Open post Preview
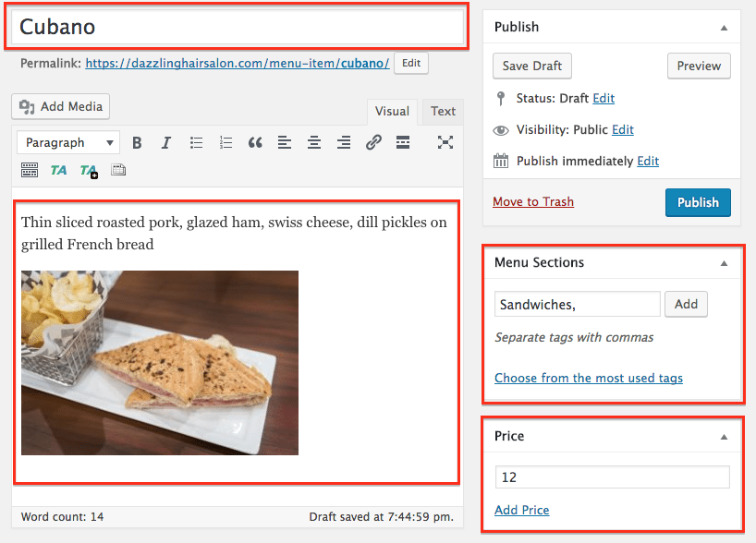The height and width of the screenshot is (543, 756). 699,66
